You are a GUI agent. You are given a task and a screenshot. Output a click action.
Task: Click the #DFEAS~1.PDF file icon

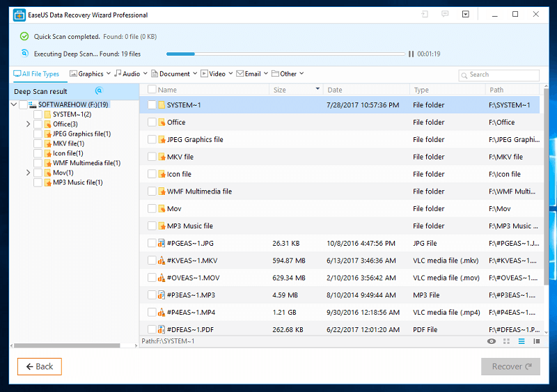tap(162, 329)
